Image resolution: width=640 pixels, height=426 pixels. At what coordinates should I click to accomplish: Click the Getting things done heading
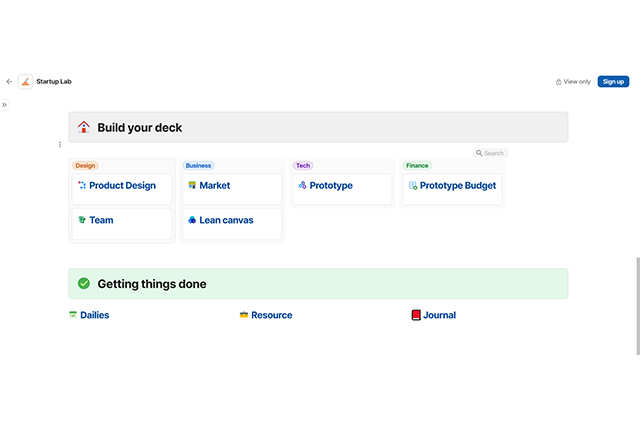(x=152, y=284)
